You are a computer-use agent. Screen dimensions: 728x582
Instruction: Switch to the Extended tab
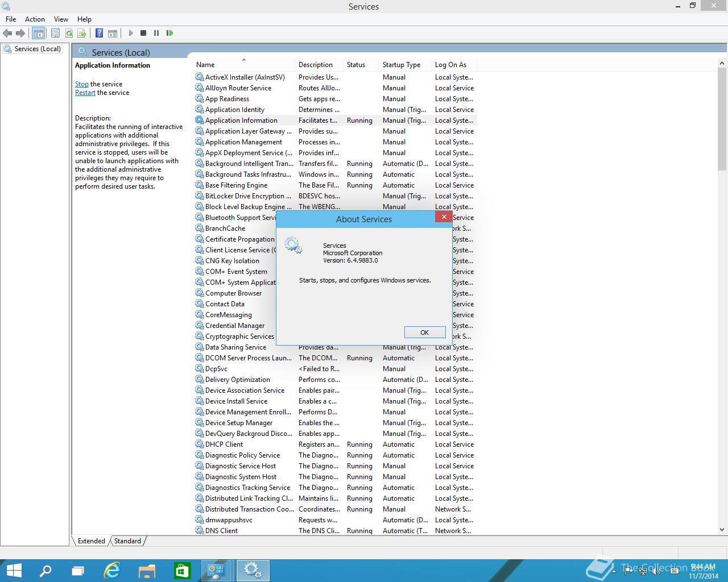click(92, 541)
